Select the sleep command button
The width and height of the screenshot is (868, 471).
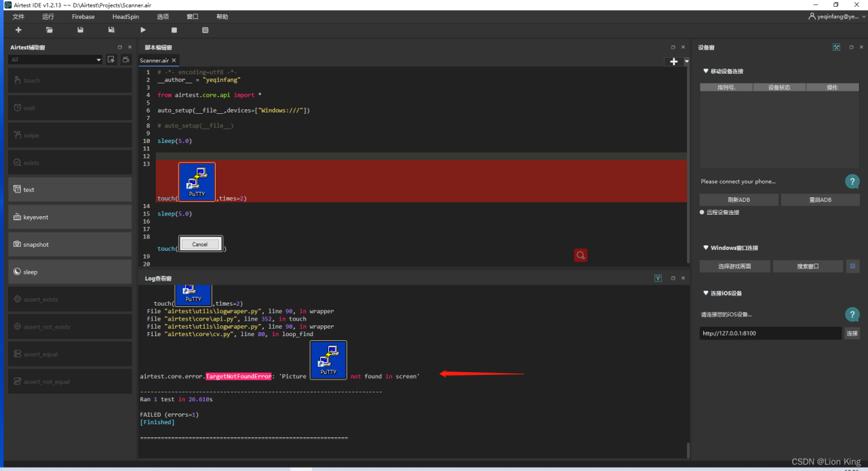click(x=70, y=272)
